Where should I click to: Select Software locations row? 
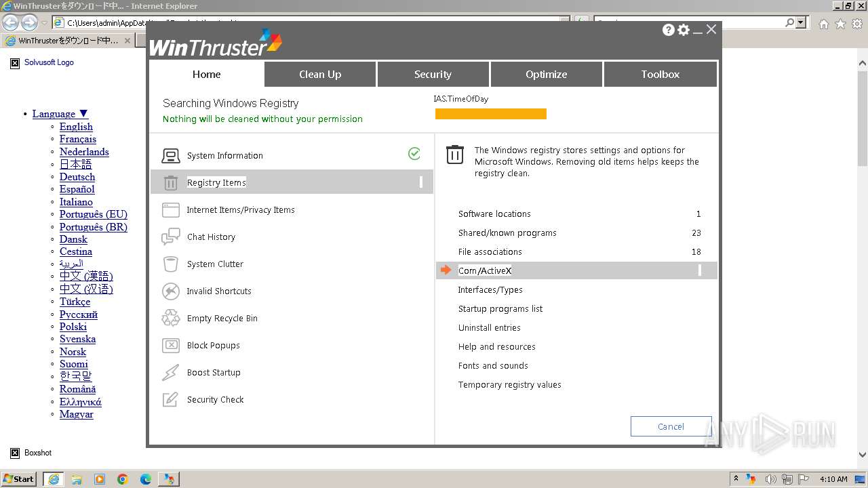(576, 214)
